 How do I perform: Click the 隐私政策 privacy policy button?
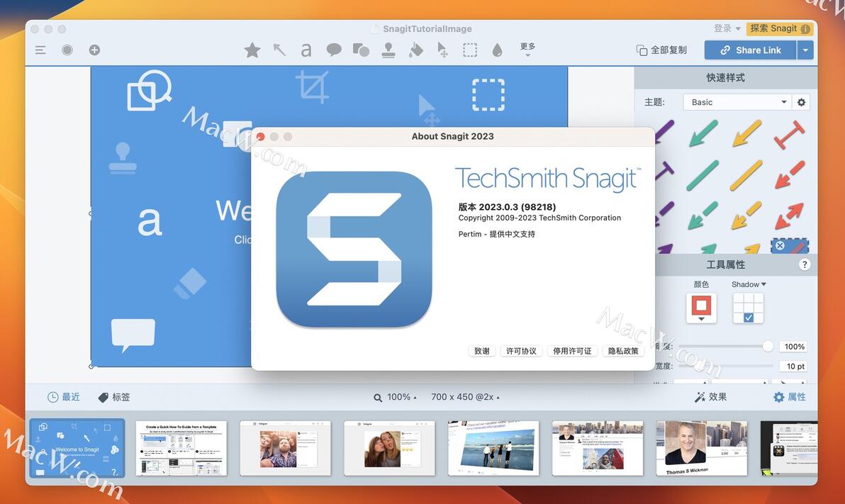click(x=623, y=351)
